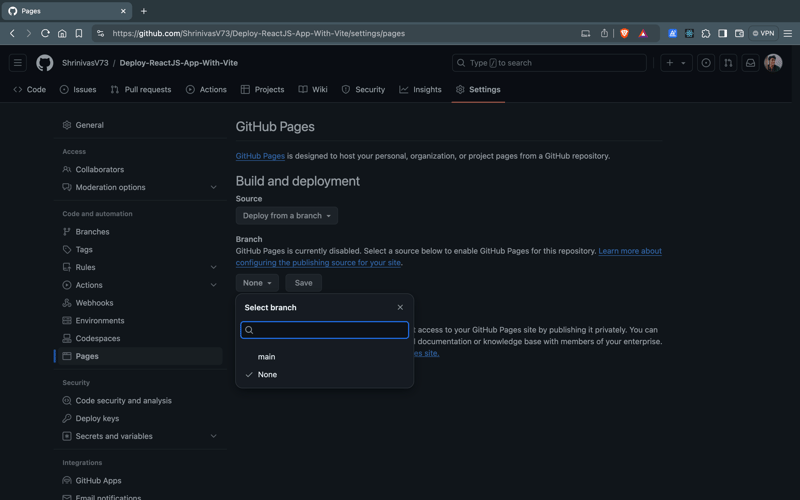The image size is (800, 500).
Task: Click the browser back arrow
Action: point(13,33)
